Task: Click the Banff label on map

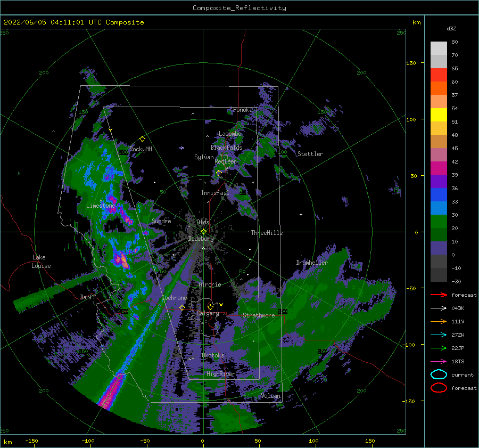Action: pos(88,297)
